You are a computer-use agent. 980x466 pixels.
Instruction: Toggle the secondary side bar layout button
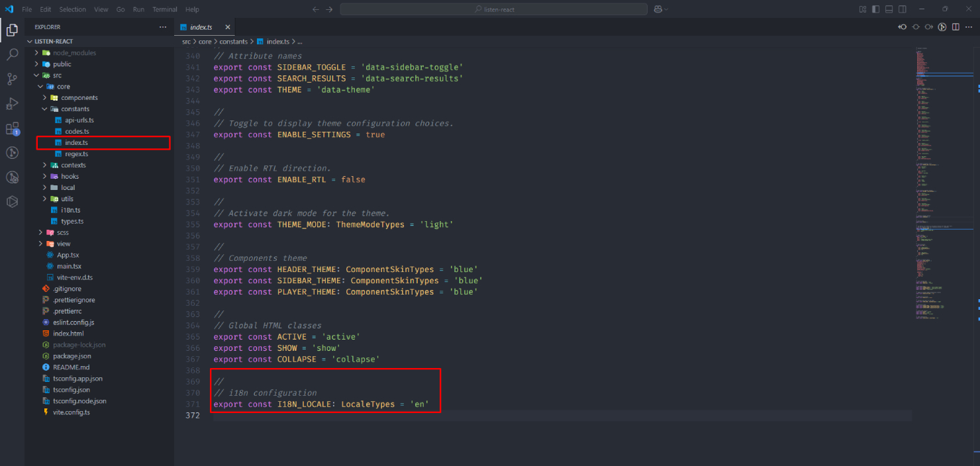point(903,9)
